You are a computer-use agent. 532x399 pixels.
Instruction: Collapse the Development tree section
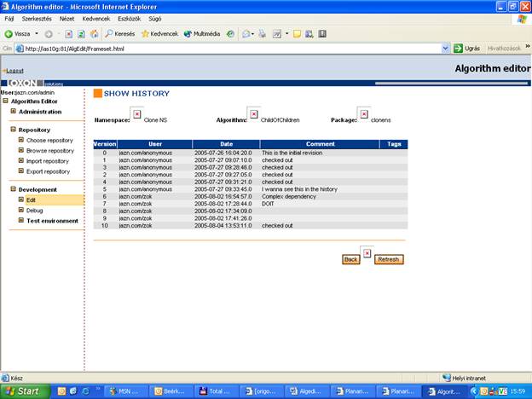pos(13,189)
